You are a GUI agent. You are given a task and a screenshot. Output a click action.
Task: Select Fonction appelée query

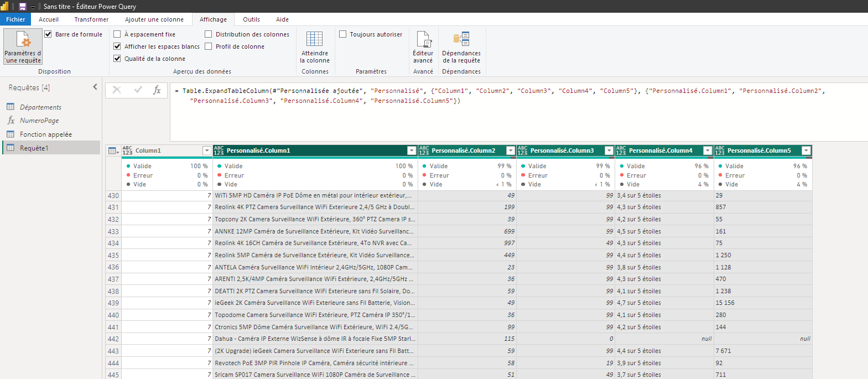(51, 134)
